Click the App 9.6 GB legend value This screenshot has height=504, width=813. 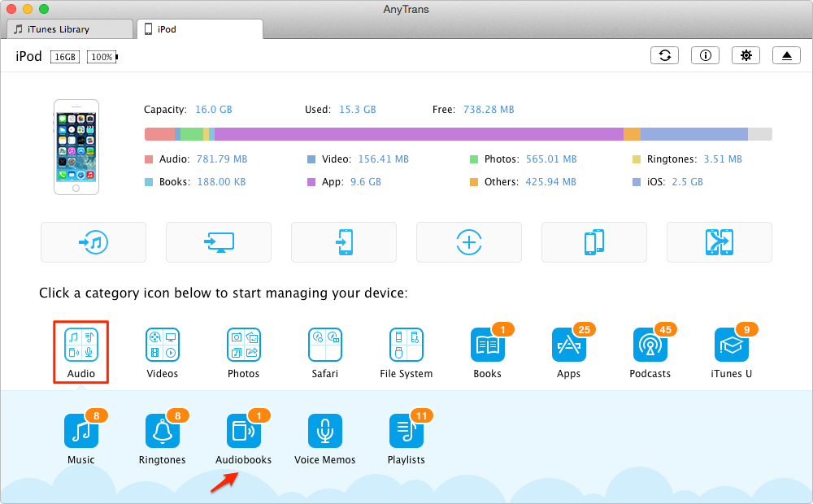click(366, 182)
